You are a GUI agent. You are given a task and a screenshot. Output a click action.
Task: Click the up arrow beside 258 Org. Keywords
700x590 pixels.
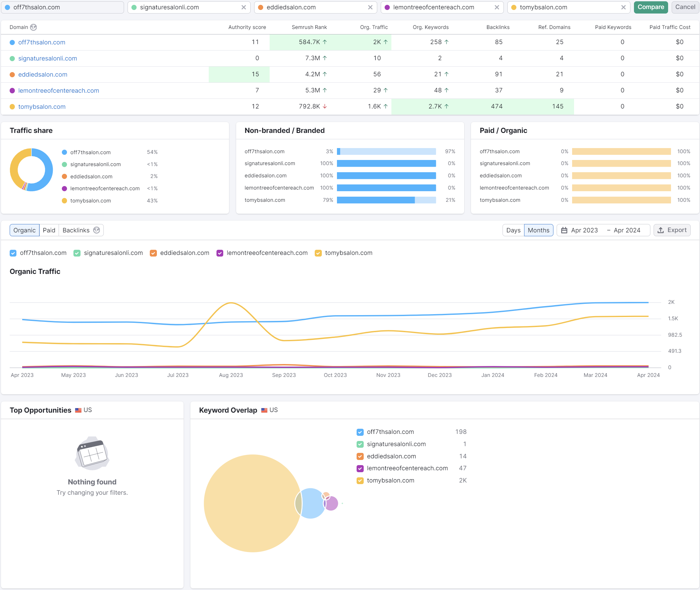pos(446,42)
